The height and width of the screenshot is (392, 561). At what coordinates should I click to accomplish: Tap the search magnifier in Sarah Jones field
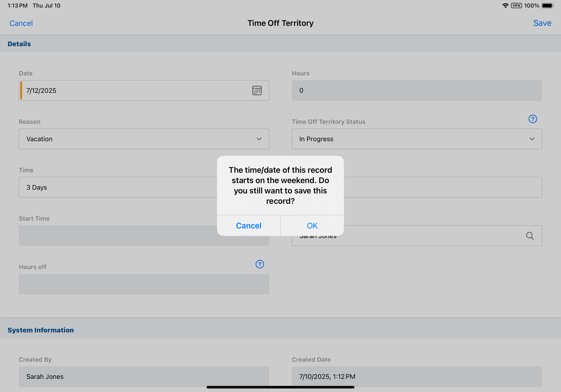click(530, 236)
